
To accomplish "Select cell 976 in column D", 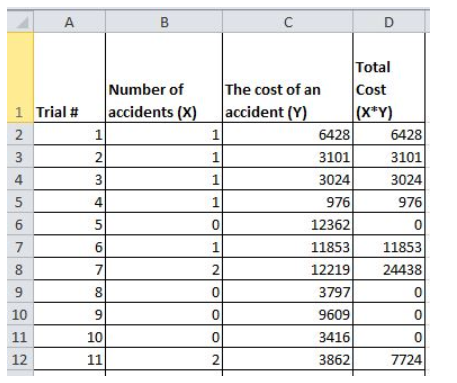I will click(x=389, y=201).
